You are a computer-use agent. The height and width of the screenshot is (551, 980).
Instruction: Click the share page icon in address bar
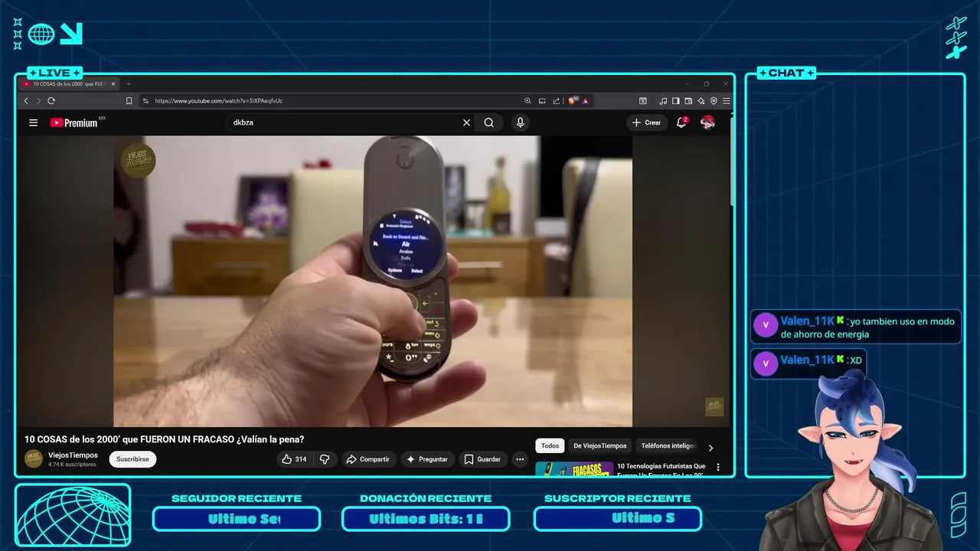[x=556, y=101]
